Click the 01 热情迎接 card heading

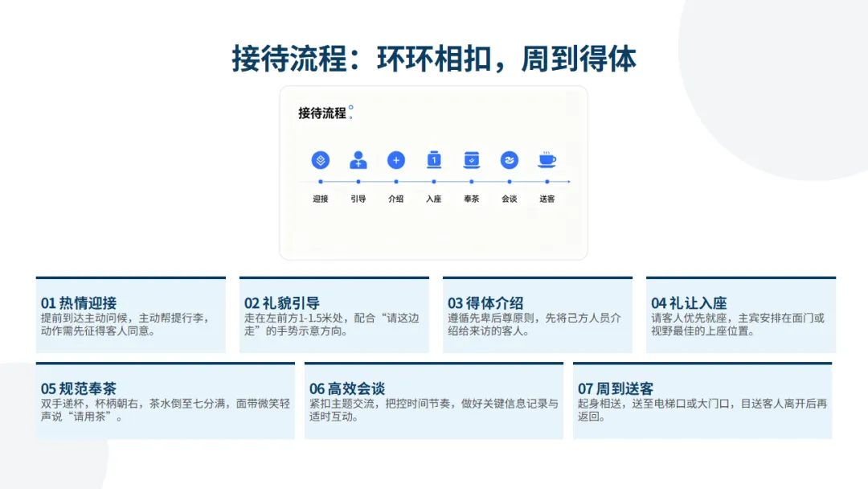click(79, 303)
